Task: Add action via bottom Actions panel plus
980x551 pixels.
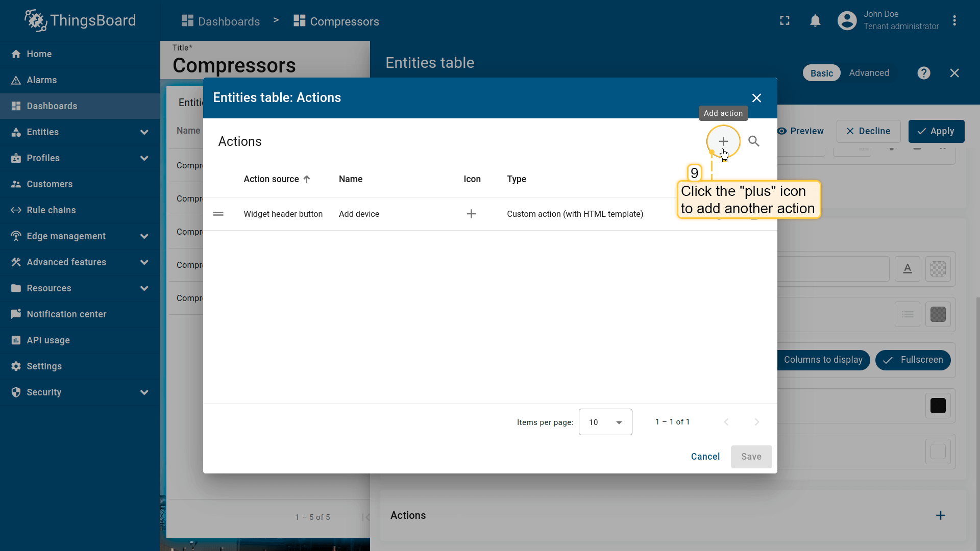Action: tap(940, 515)
